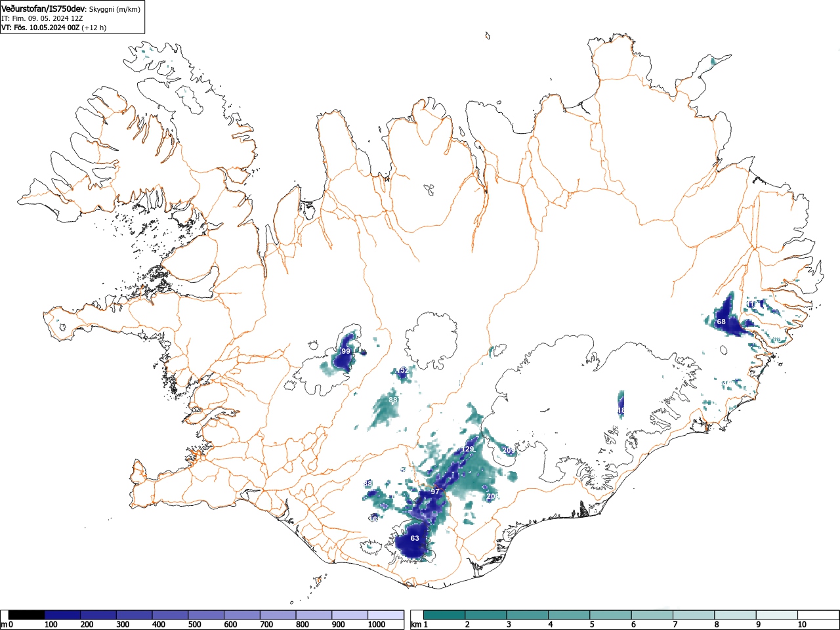Click the '152' visibility value on the map

(402, 371)
